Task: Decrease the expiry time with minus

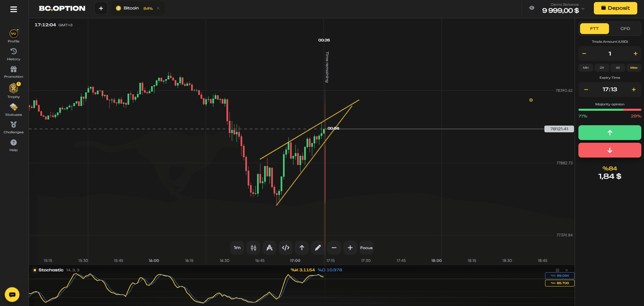Action: pyautogui.click(x=586, y=90)
